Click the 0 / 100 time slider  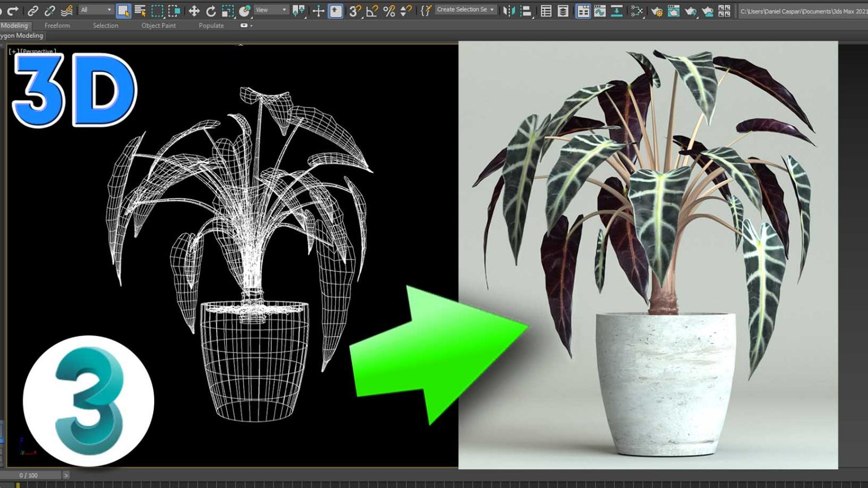click(x=31, y=476)
